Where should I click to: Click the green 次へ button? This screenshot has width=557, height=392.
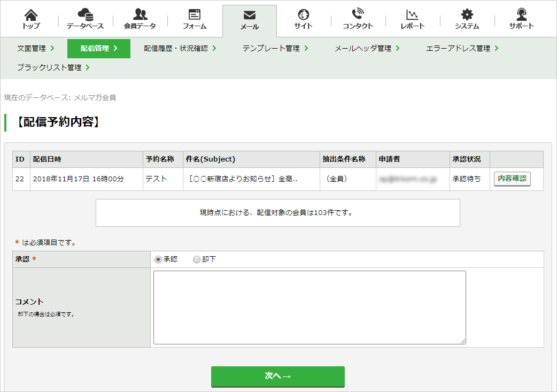pos(278,376)
